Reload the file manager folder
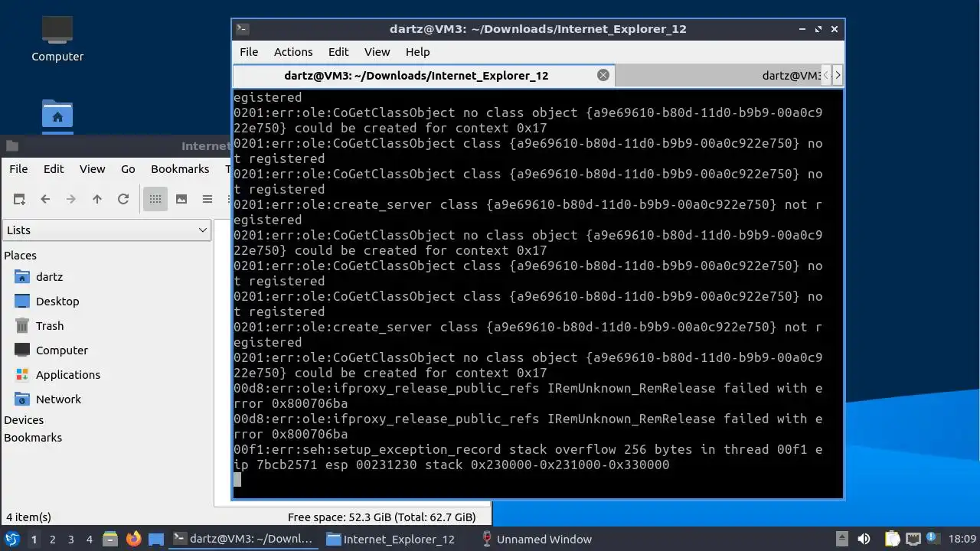 click(x=123, y=199)
